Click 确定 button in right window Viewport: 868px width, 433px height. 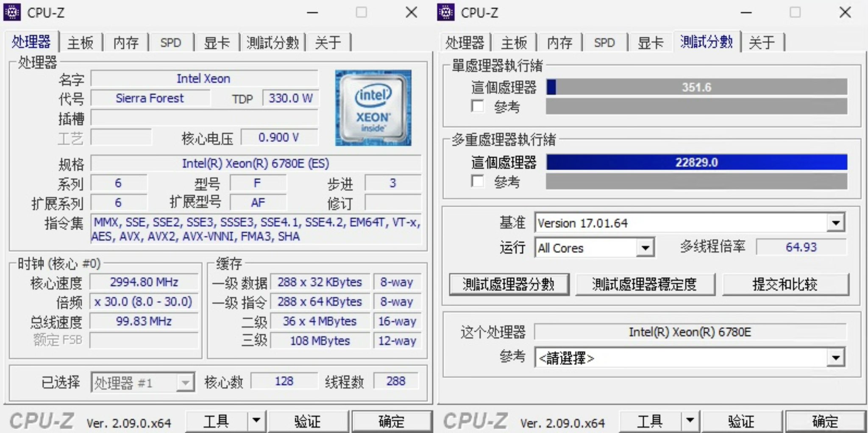point(825,421)
